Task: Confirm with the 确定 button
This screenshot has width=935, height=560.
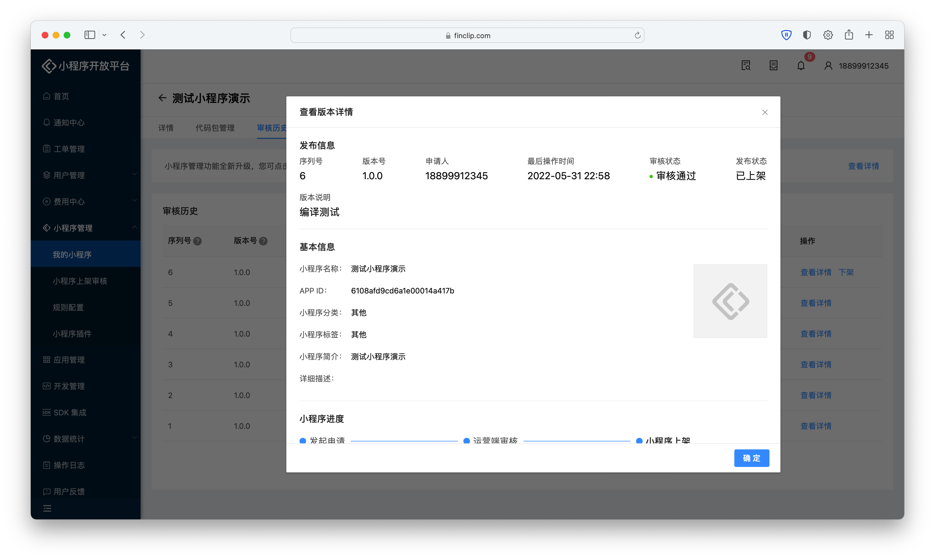Action: click(751, 458)
